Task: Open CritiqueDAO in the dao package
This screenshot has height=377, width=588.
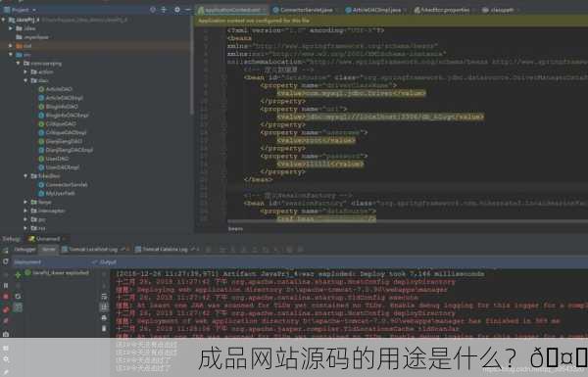Action: pos(58,123)
